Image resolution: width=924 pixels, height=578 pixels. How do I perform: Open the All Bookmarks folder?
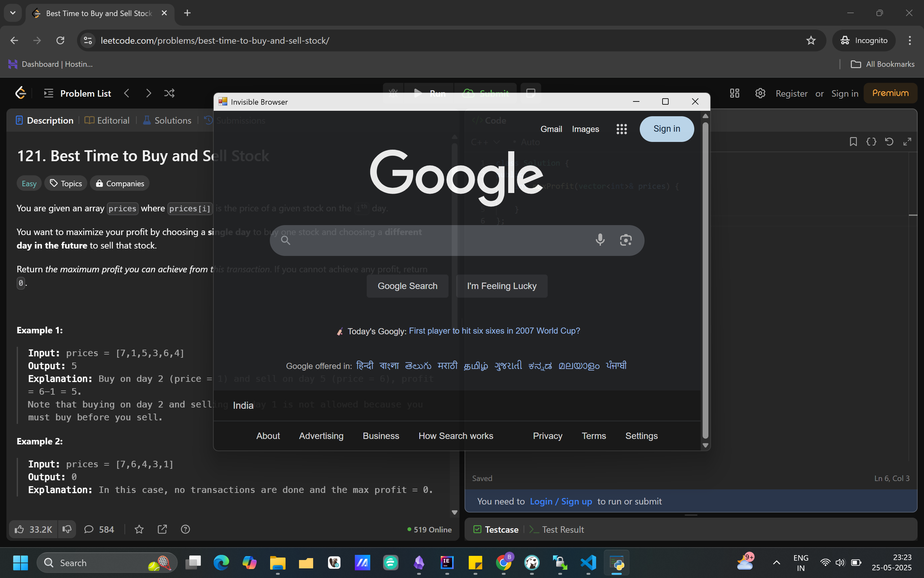pyautogui.click(x=882, y=64)
